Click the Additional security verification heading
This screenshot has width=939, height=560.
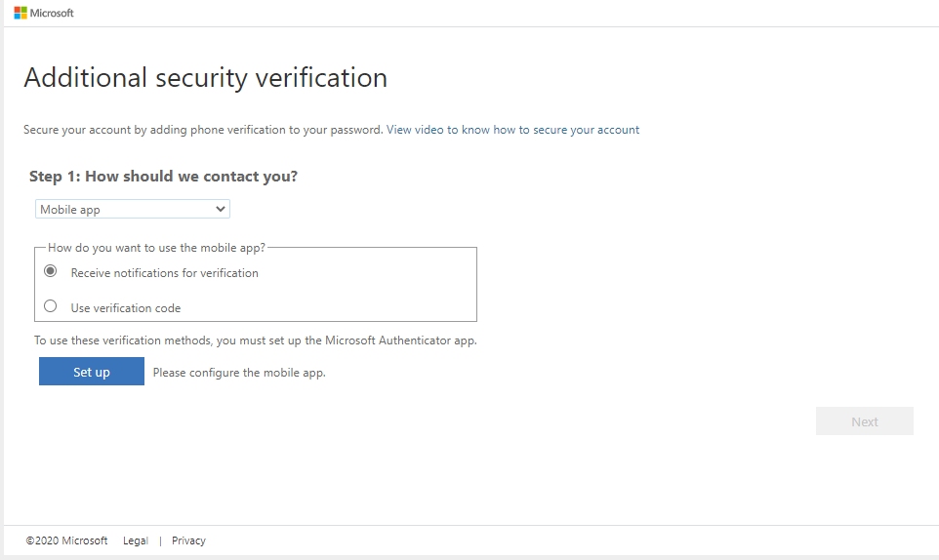coord(205,78)
